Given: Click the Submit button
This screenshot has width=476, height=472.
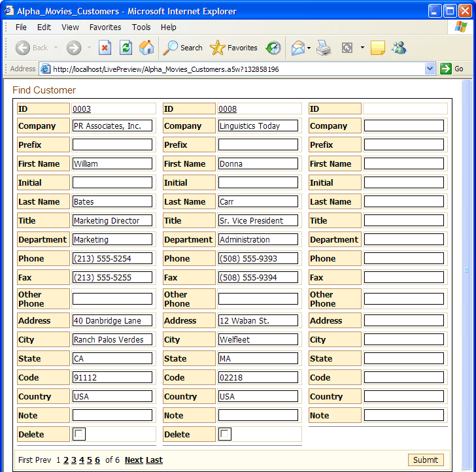Looking at the screenshot, I should pos(426,460).
